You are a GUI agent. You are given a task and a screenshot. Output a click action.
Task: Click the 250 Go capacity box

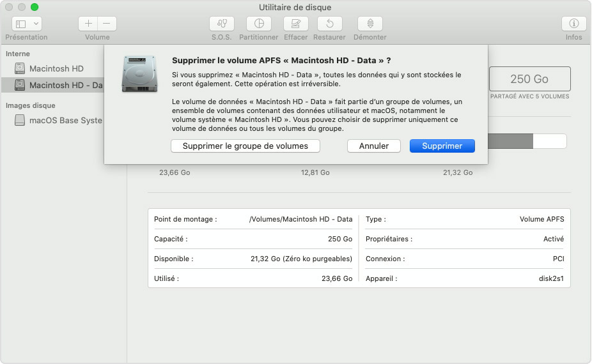pyautogui.click(x=530, y=79)
